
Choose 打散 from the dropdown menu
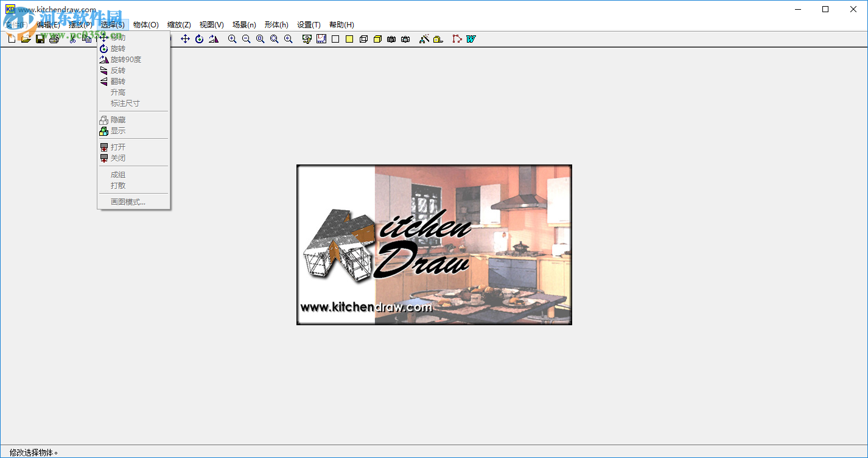coord(134,186)
